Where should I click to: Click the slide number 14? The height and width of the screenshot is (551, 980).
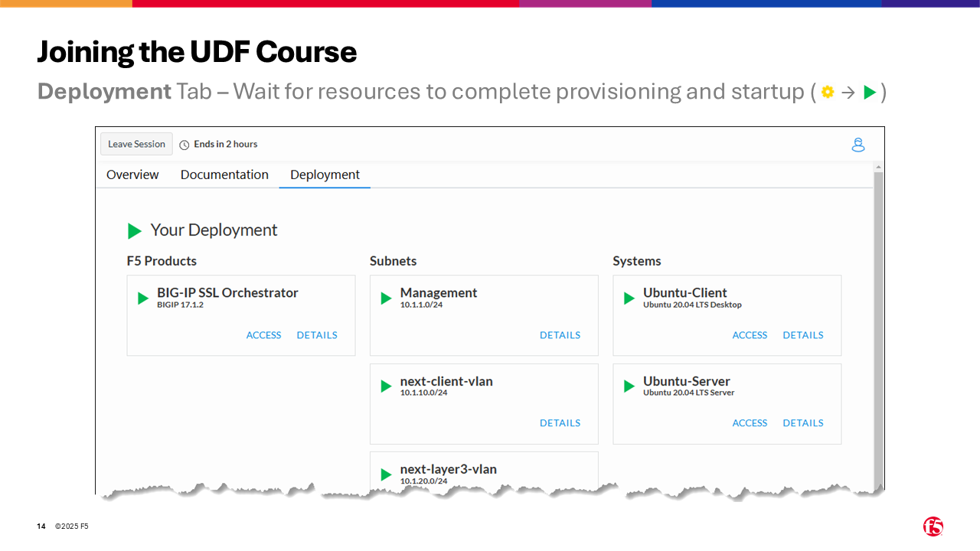point(41,527)
